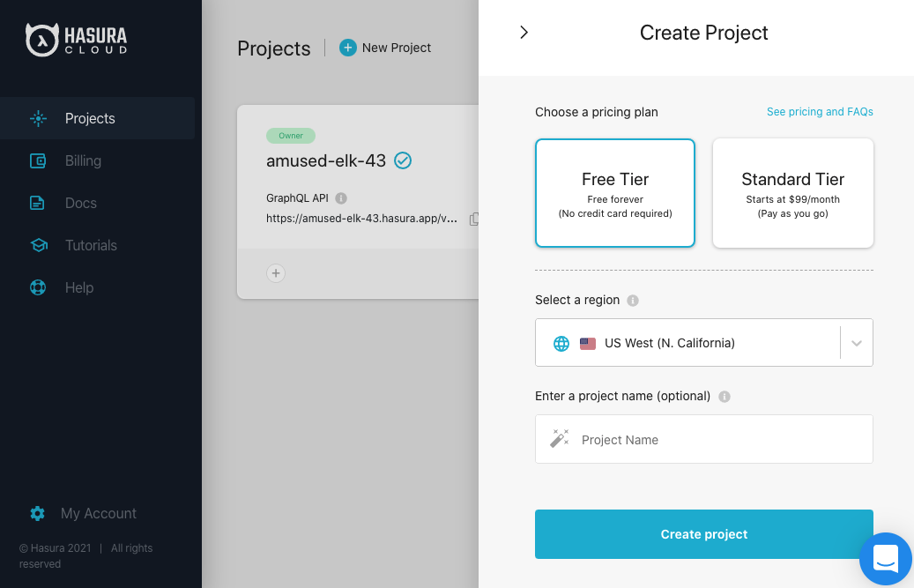
Task: Collapse the Create Project panel with the chevron
Action: pos(524,32)
